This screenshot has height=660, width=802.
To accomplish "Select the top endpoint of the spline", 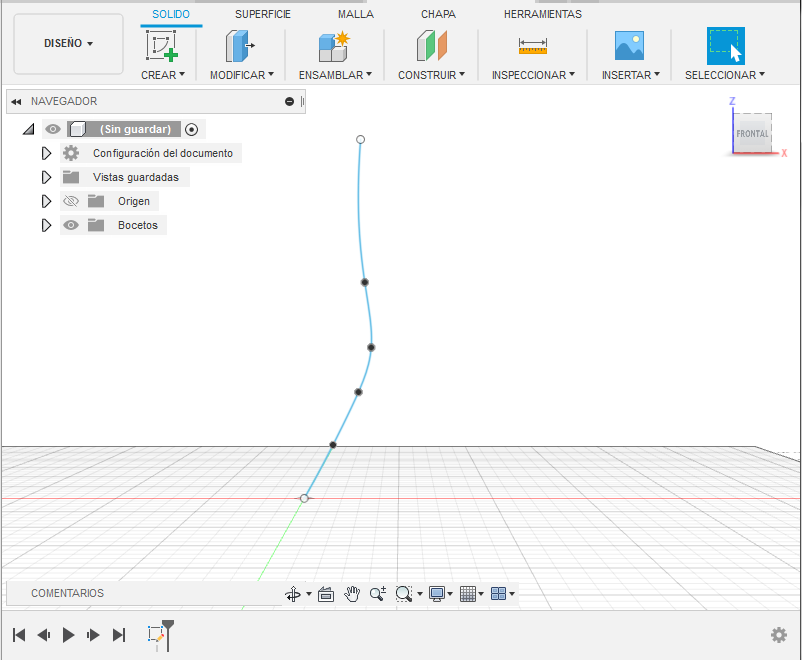I will [x=361, y=140].
